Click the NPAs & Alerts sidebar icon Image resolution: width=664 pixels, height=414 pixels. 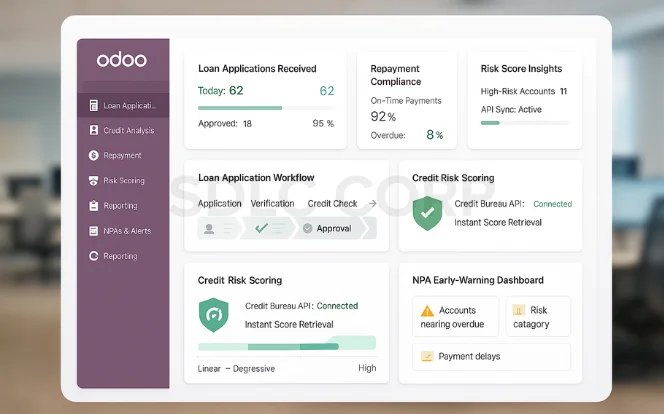93,231
